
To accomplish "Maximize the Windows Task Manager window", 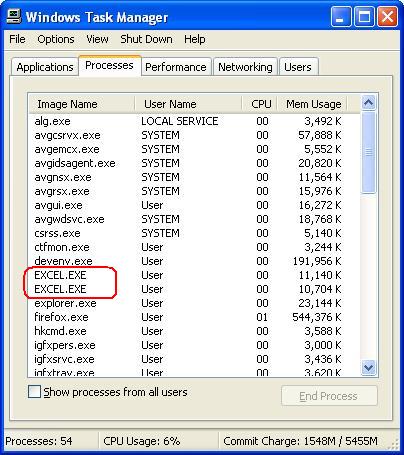I will click(364, 16).
